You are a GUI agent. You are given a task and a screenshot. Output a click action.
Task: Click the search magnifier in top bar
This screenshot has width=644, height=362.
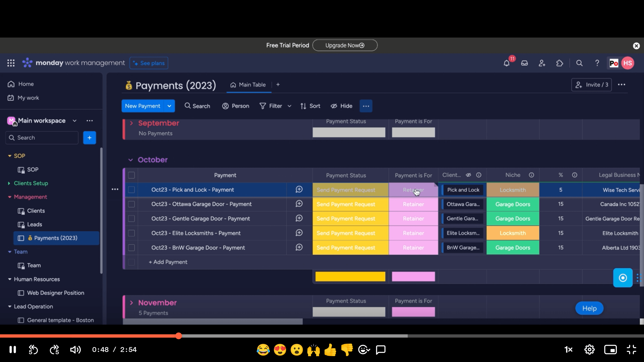pyautogui.click(x=579, y=63)
